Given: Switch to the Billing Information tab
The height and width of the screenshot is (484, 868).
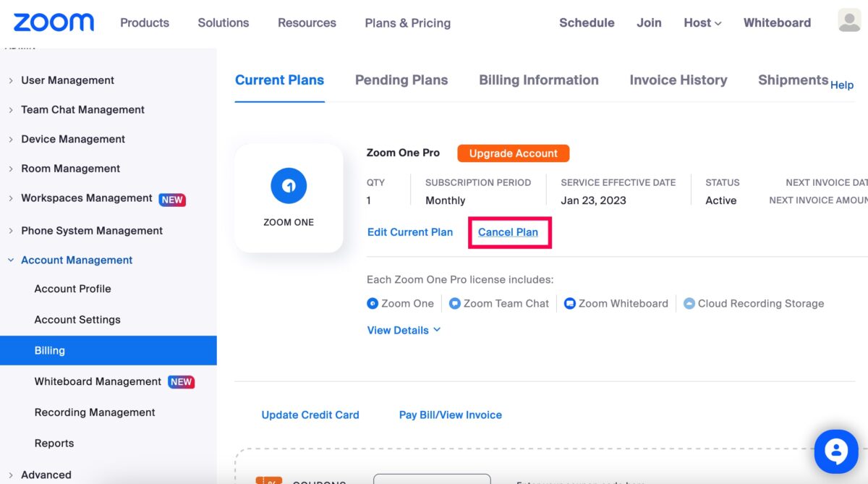Looking at the screenshot, I should point(538,80).
